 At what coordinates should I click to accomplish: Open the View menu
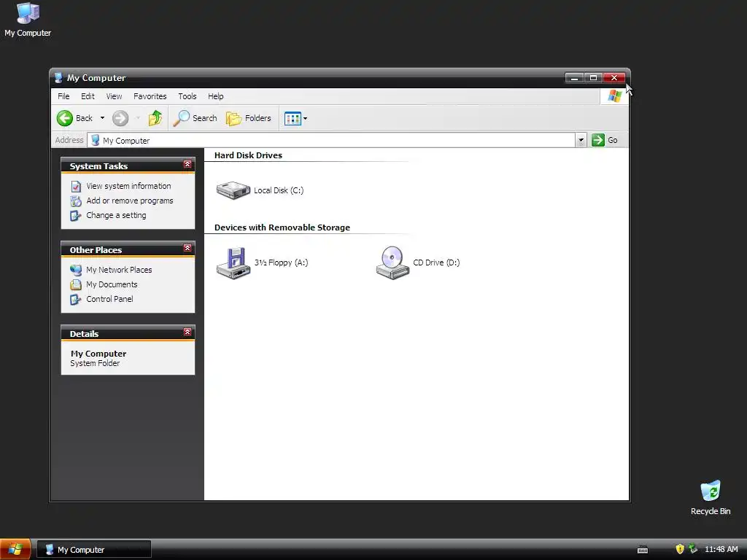[x=114, y=96]
